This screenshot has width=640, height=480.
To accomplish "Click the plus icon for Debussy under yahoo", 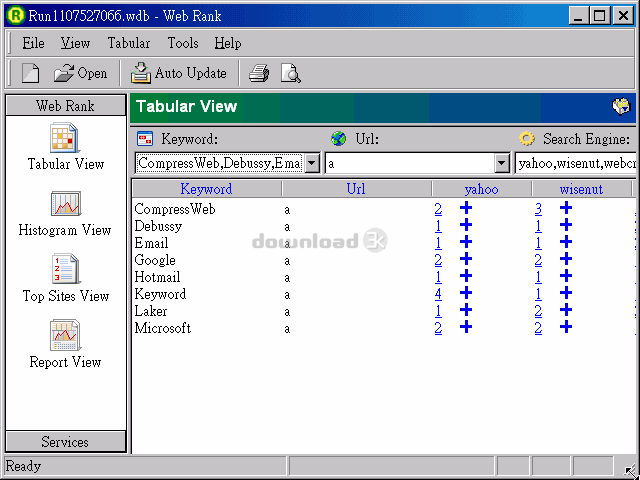I will [x=466, y=225].
